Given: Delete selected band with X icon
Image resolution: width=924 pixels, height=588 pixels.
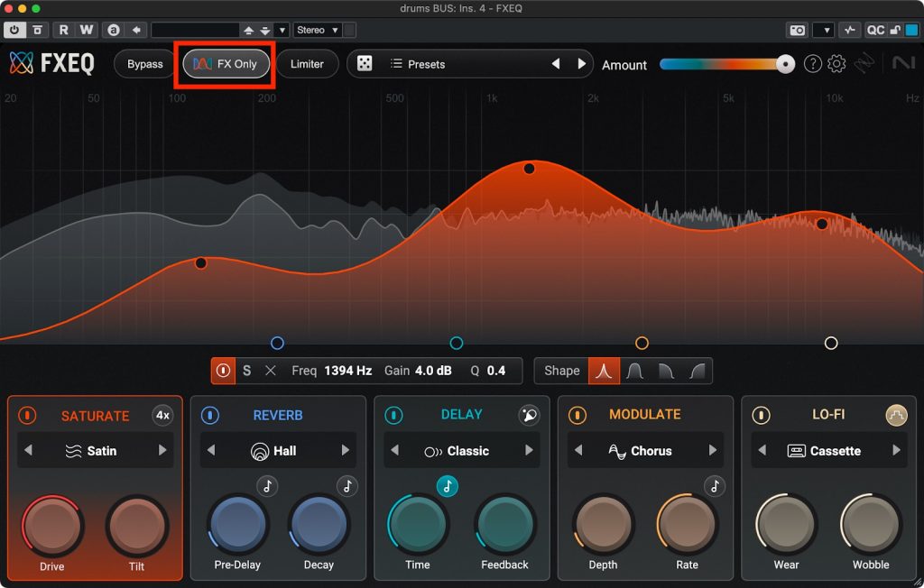Looking at the screenshot, I should 271,371.
